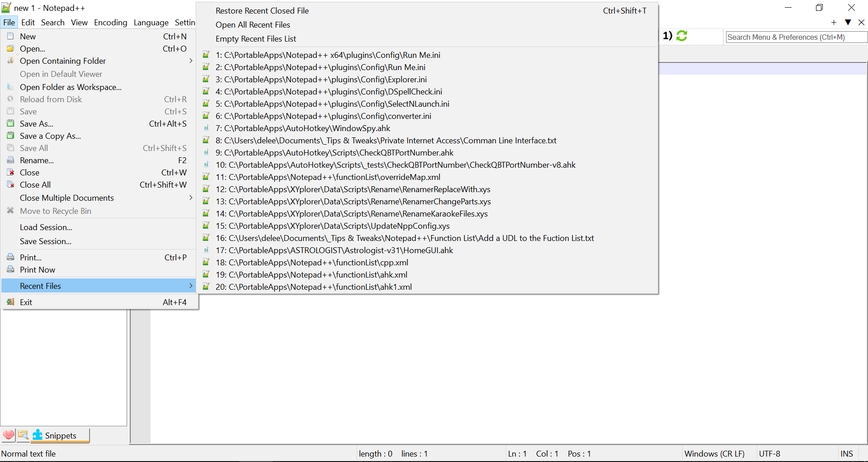Image resolution: width=868 pixels, height=462 pixels.
Task: Click the Print printer icon
Action: (x=10, y=257)
